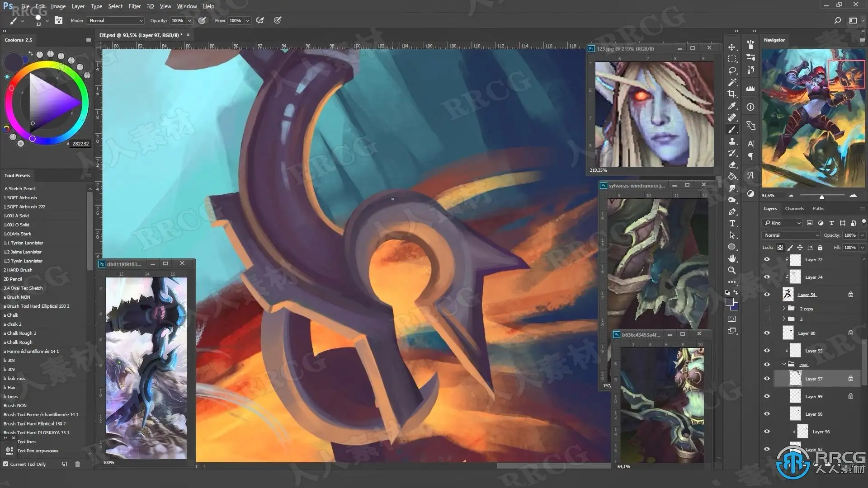Select the Magic Wand tool

click(732, 83)
